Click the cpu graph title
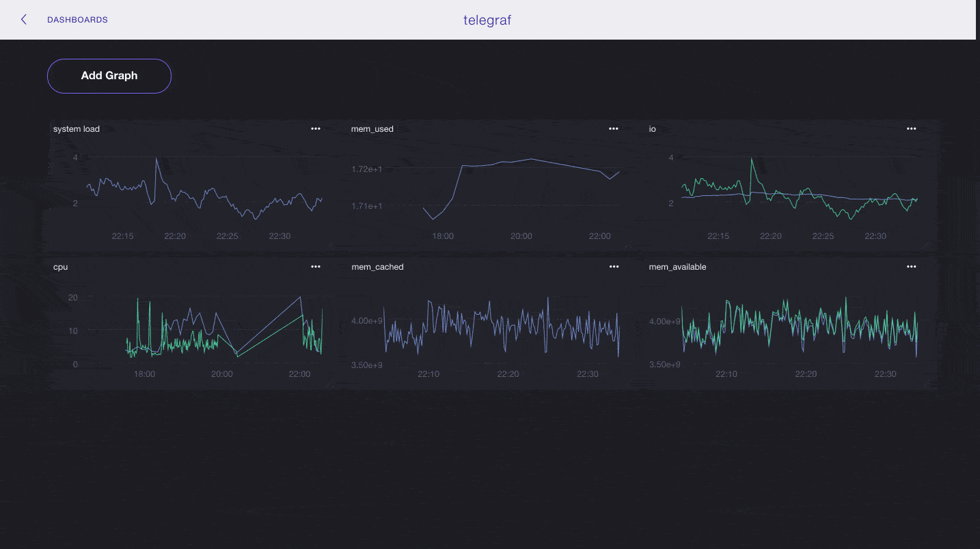The height and width of the screenshot is (549, 980). (x=61, y=267)
